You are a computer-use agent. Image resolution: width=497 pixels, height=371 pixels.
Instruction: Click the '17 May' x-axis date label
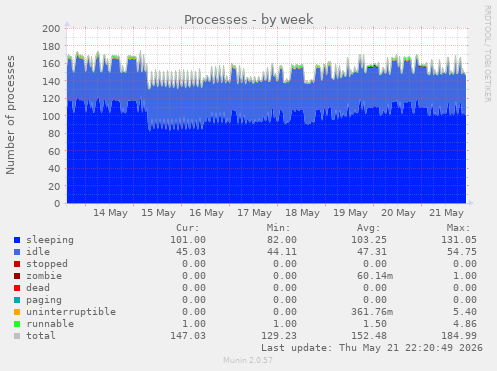tap(254, 213)
